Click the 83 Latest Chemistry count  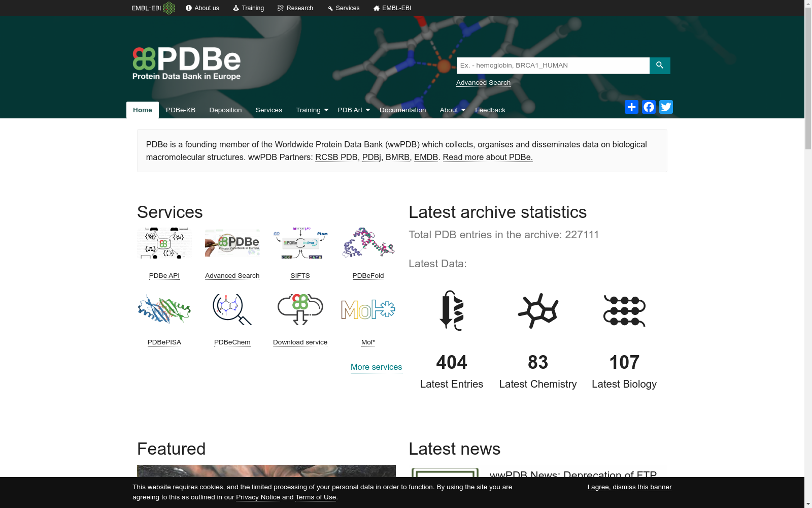pos(538,362)
